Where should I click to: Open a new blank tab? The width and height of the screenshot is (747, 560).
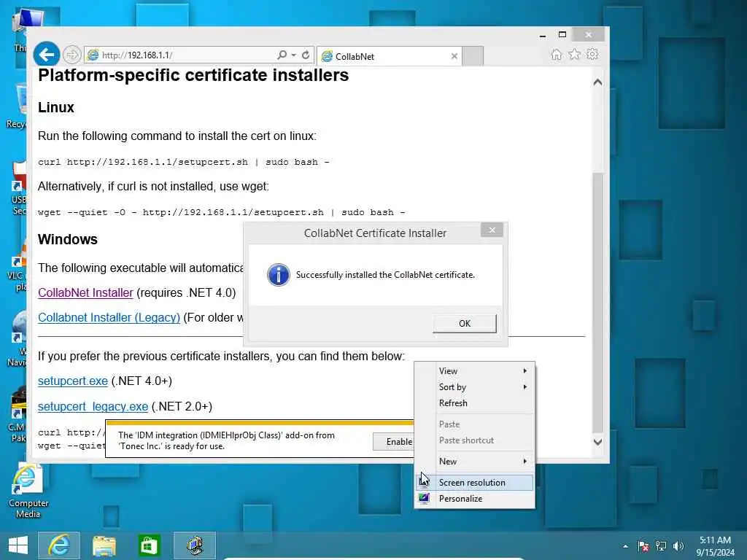[473, 56]
